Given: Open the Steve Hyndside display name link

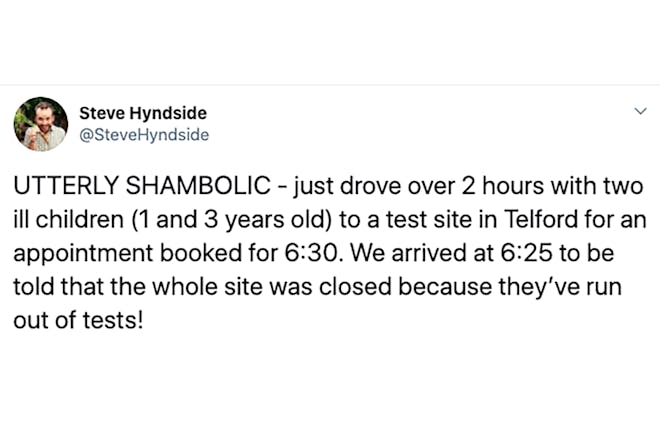Looking at the screenshot, I should pyautogui.click(x=143, y=113).
